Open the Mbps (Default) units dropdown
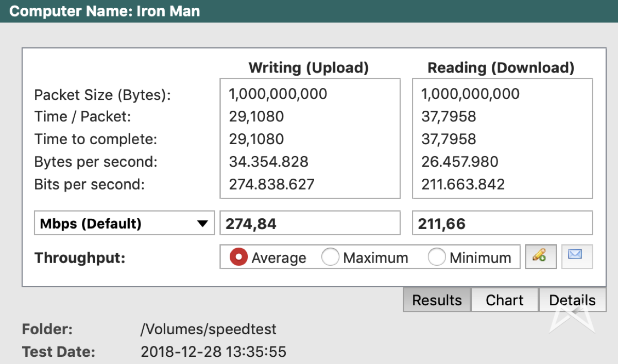Viewport: 618px width, 364px height. pyautogui.click(x=124, y=224)
